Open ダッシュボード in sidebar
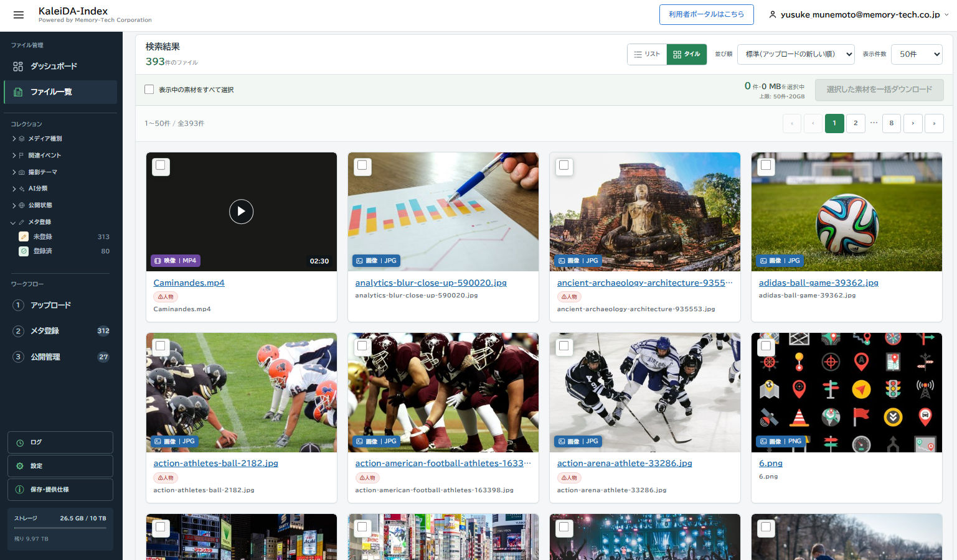The image size is (957, 560). pos(60,66)
